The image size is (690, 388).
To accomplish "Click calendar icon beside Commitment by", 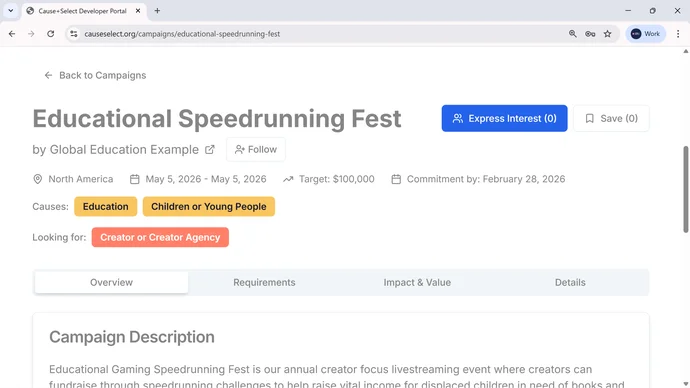I will coord(396,179).
